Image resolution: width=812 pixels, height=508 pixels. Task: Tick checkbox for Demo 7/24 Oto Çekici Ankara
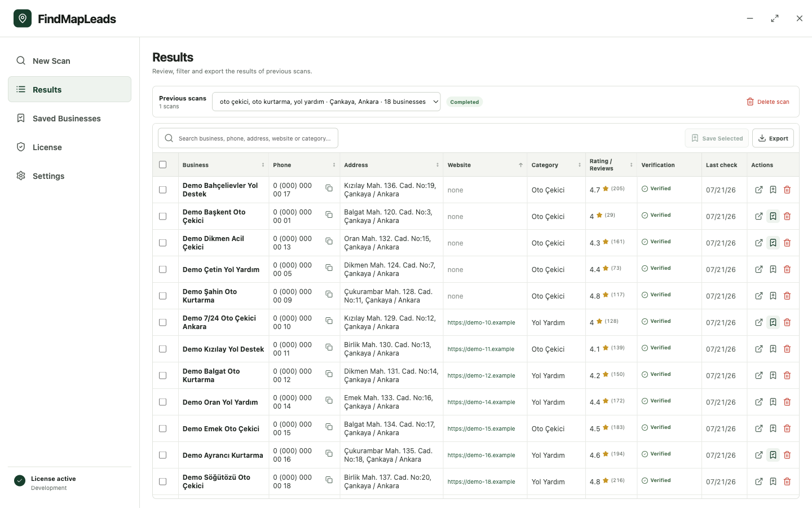(163, 322)
